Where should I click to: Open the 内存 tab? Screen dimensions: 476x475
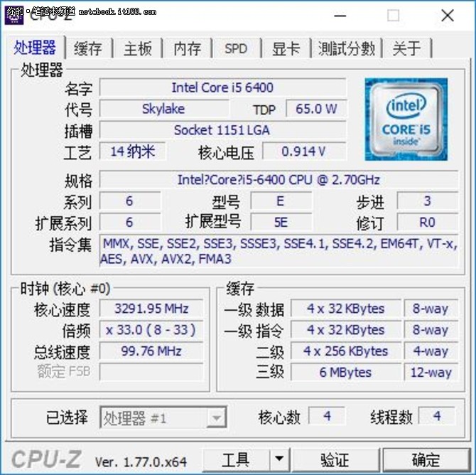pos(188,48)
